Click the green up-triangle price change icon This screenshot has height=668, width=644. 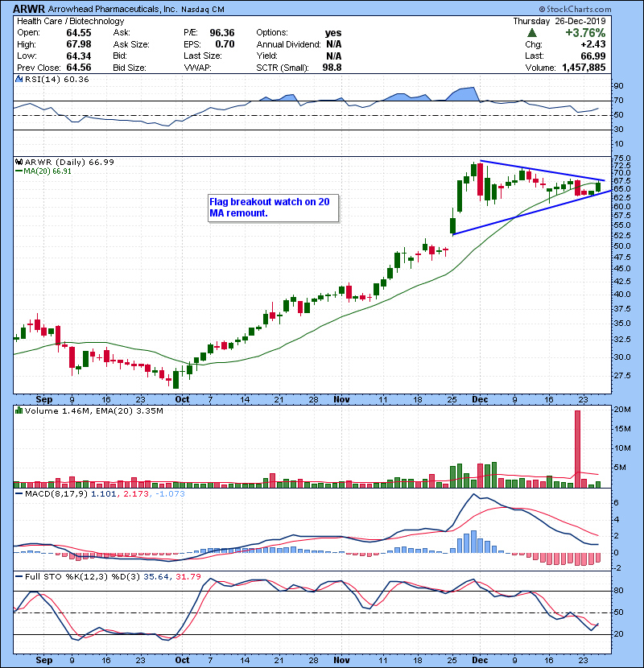[532, 33]
